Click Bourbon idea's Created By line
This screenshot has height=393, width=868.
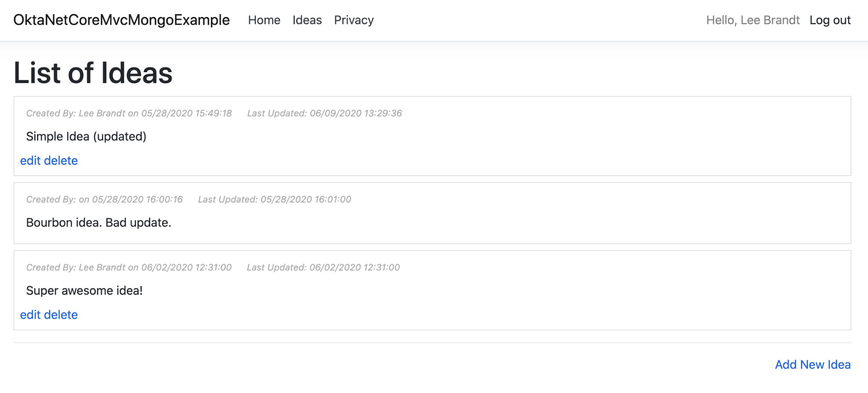coord(104,200)
